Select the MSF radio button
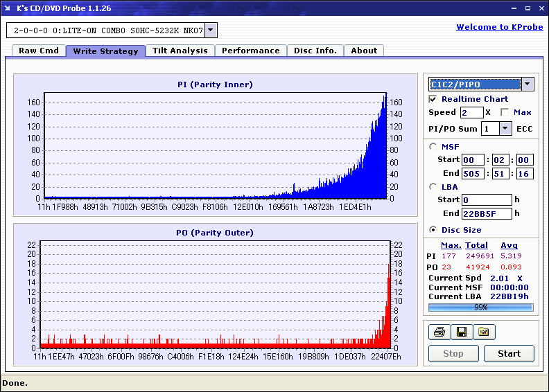The image size is (549, 392). 433,147
